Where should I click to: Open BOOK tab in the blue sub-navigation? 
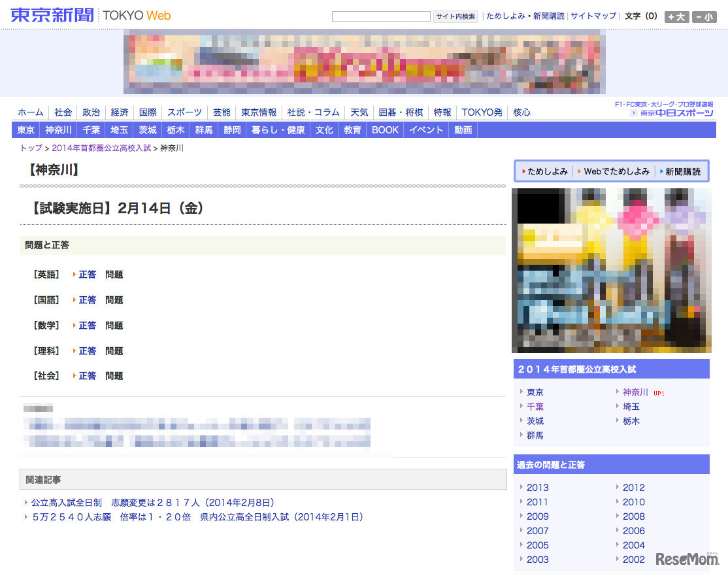point(385,130)
